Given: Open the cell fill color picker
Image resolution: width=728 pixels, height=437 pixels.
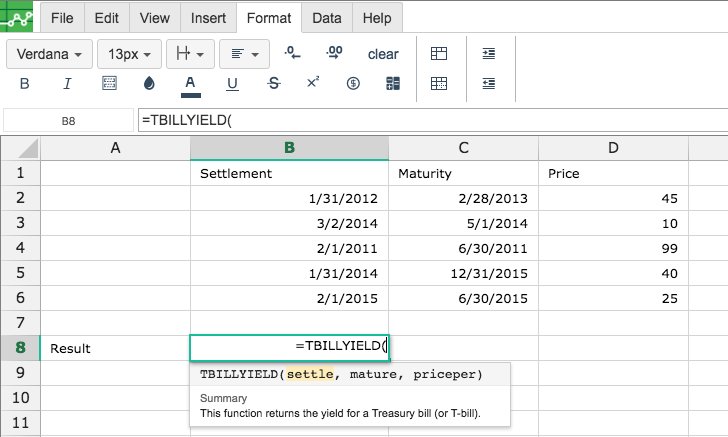Looking at the screenshot, I should (150, 84).
